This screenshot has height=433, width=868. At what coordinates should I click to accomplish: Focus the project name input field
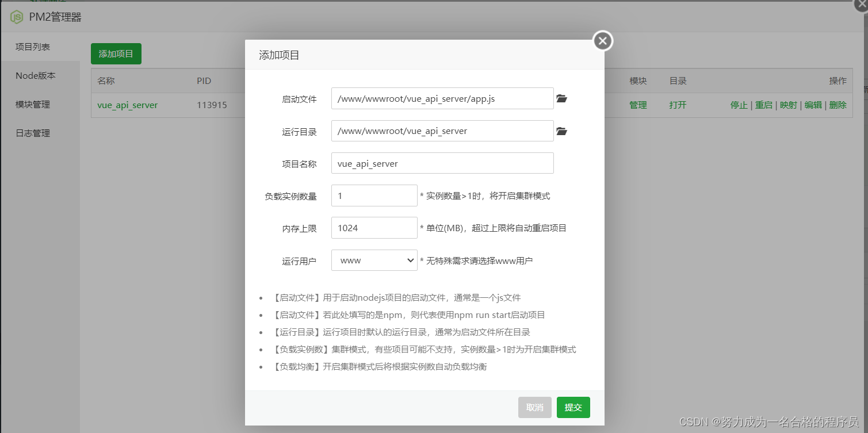[442, 163]
